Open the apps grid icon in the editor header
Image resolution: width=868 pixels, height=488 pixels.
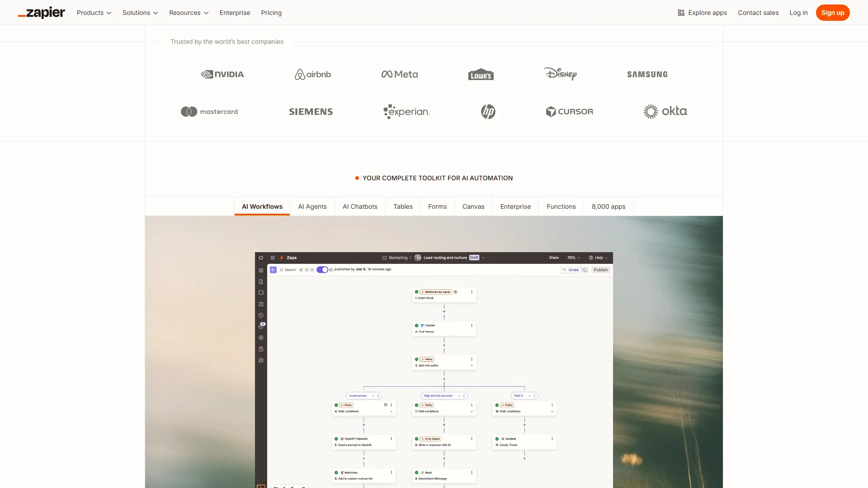tap(273, 258)
